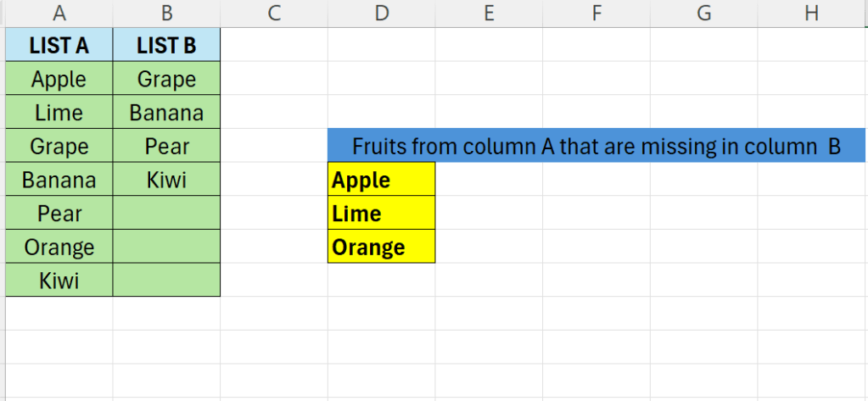Select the green Lime cell in List A

(59, 113)
